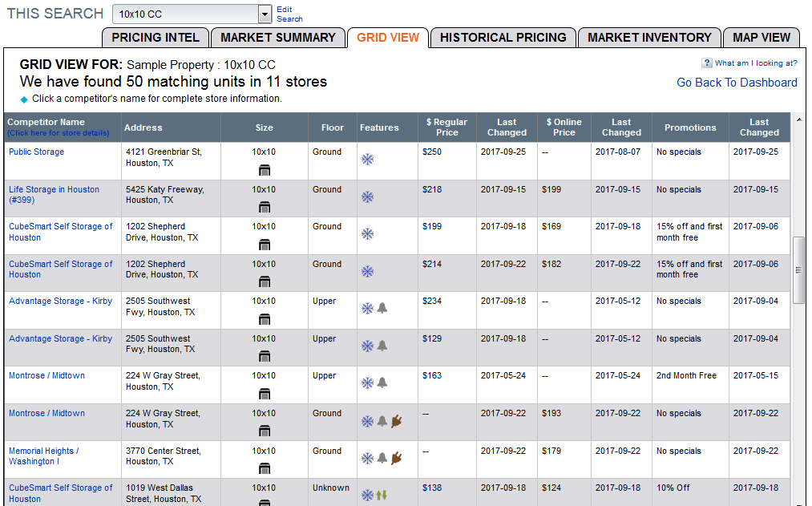Image resolution: width=812 pixels, height=506 pixels.
Task: Click the 'Floor' column header
Action: (333, 128)
